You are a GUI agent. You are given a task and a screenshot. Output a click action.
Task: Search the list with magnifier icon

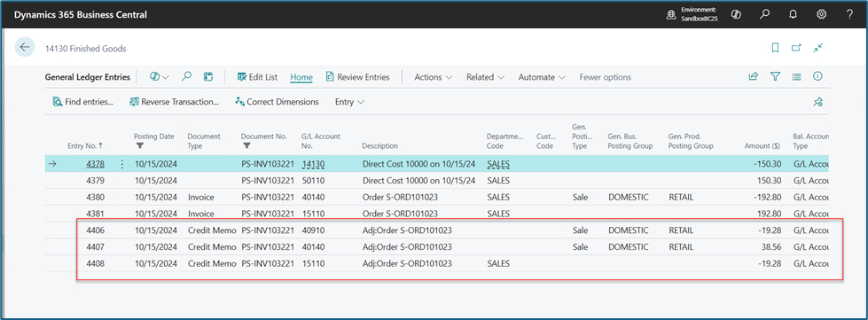[186, 77]
